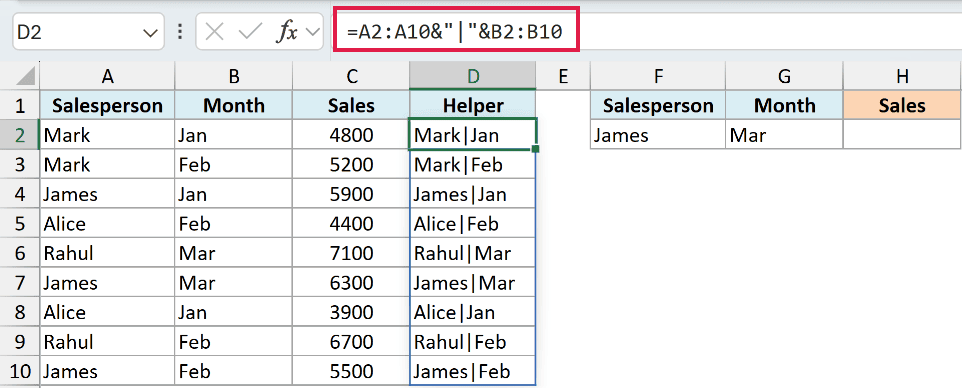Select column H header

point(902,76)
